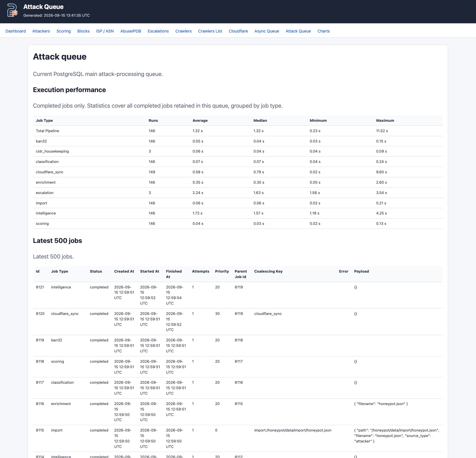Go to the Cloudflare page
The width and height of the screenshot is (476, 458).
[238, 31]
